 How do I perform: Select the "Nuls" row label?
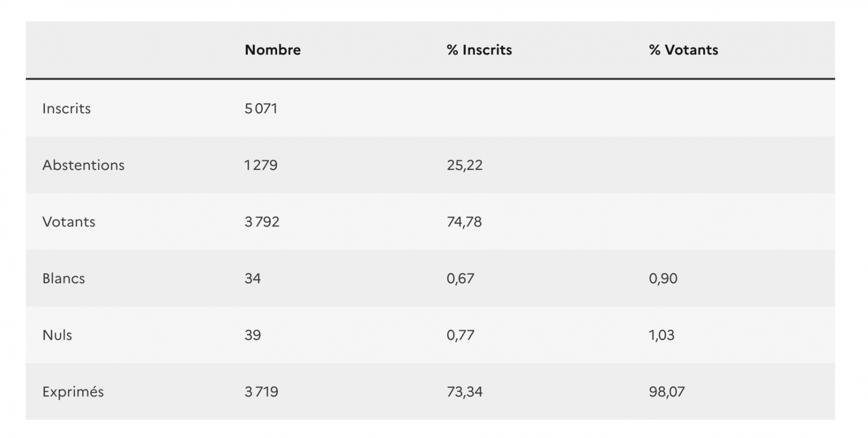pos(57,335)
